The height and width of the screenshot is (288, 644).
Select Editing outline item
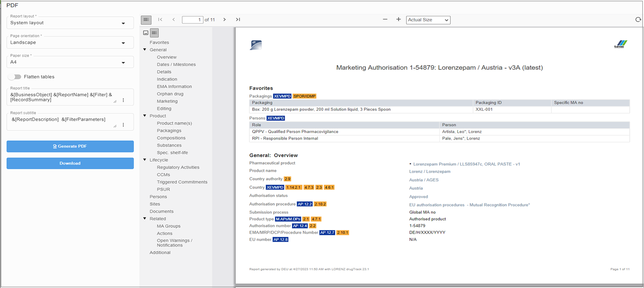(164, 109)
